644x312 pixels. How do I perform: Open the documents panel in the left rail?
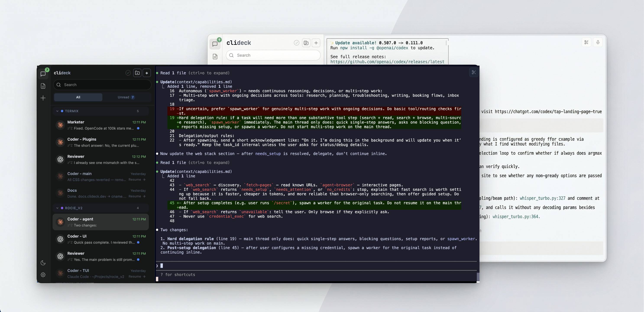(43, 86)
